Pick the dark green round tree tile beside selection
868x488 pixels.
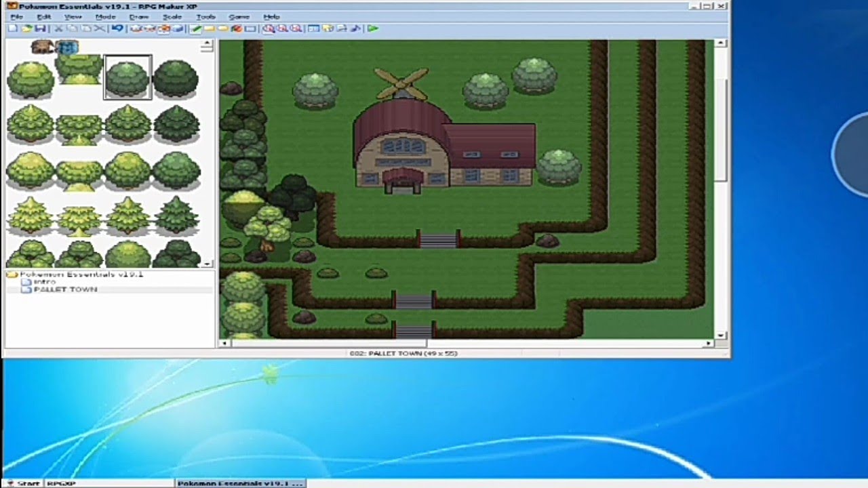(176, 77)
